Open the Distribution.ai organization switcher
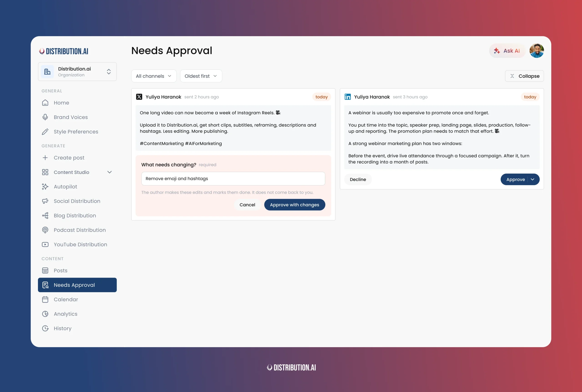This screenshot has height=392, width=582. [77, 72]
